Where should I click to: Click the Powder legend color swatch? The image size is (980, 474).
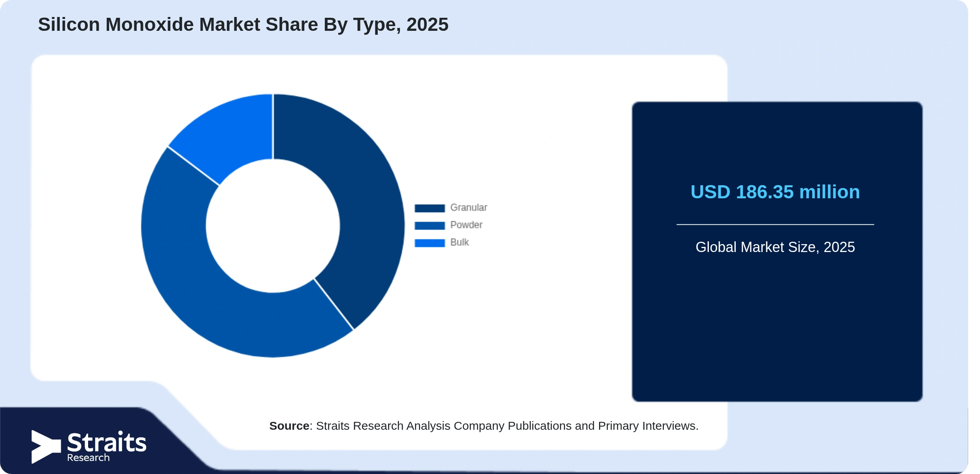point(430,226)
